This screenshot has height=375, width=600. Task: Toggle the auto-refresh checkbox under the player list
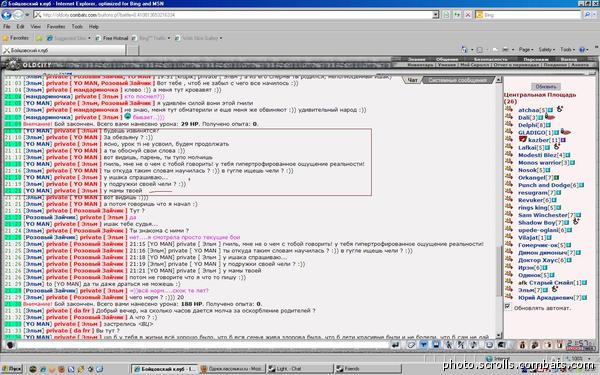pyautogui.click(x=508, y=307)
